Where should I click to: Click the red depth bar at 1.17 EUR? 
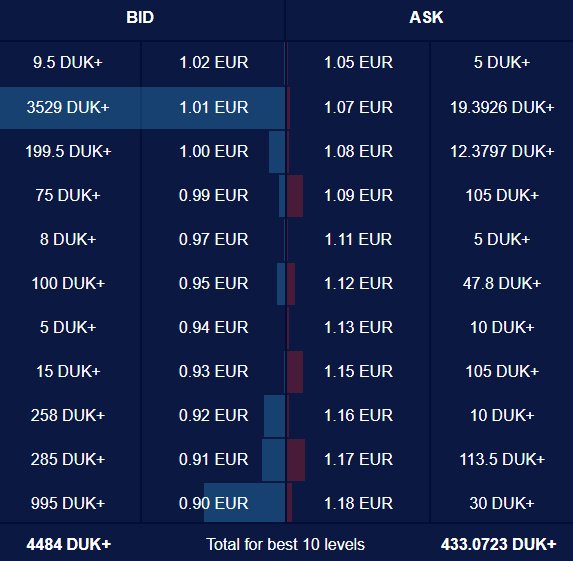coord(296,460)
